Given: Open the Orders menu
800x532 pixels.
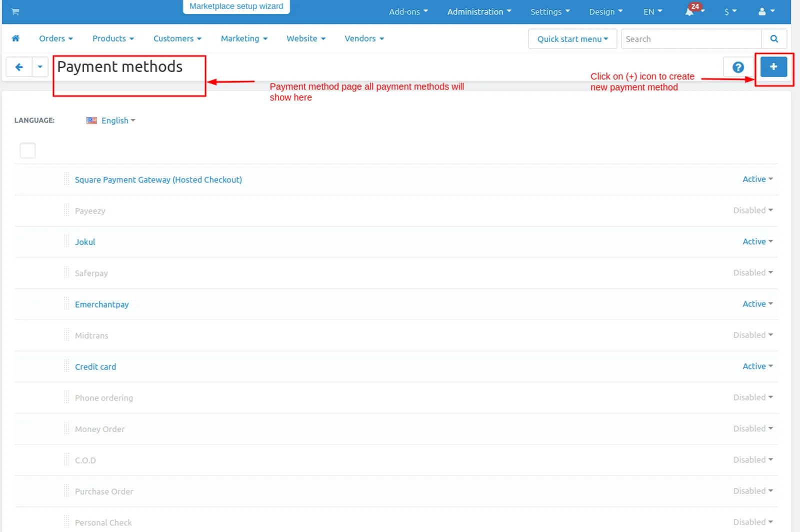Looking at the screenshot, I should point(56,38).
